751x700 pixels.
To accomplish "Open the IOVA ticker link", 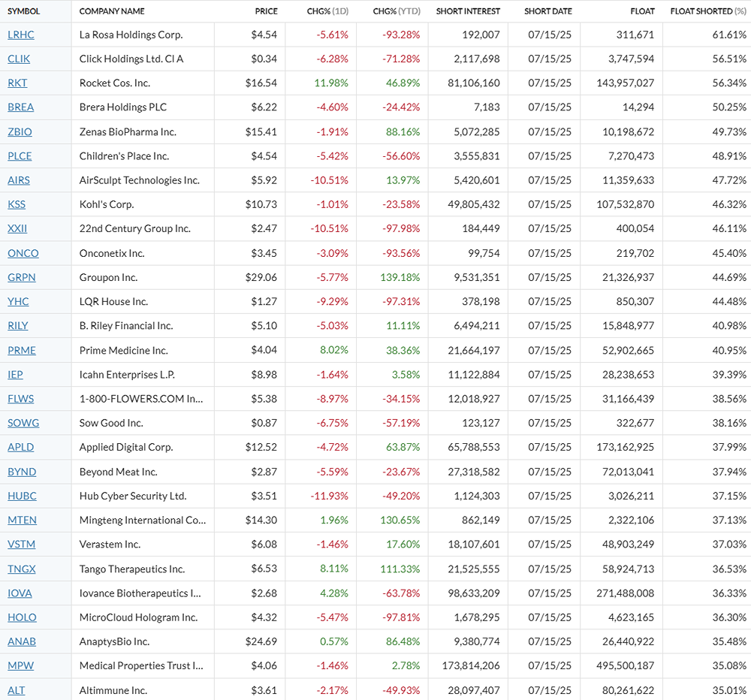I will pyautogui.click(x=20, y=593).
